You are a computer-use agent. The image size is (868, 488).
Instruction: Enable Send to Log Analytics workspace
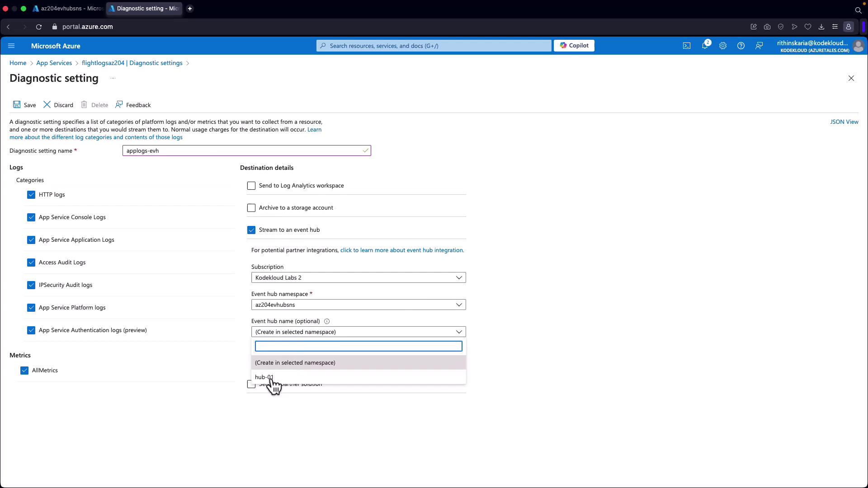point(251,186)
